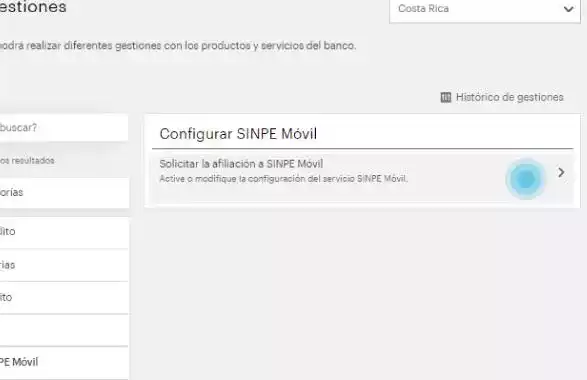The image size is (587, 380).
Task: Click the Histórico de gestiones icon
Action: click(x=445, y=97)
